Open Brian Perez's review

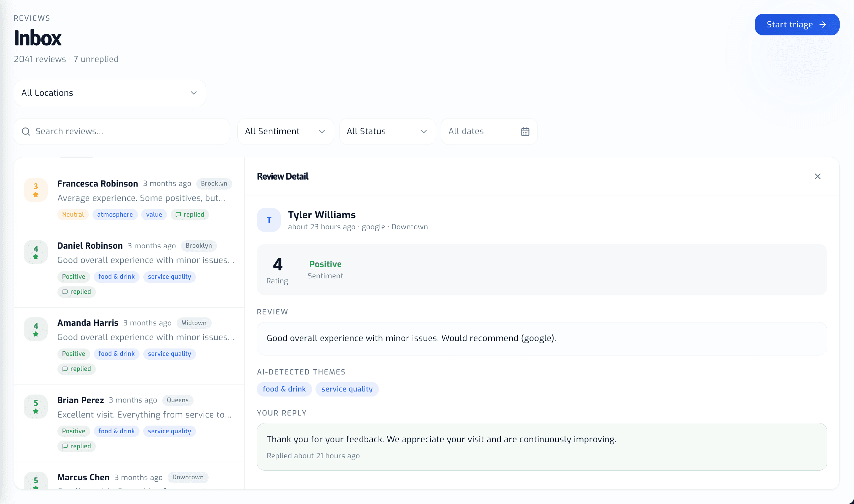tap(129, 423)
